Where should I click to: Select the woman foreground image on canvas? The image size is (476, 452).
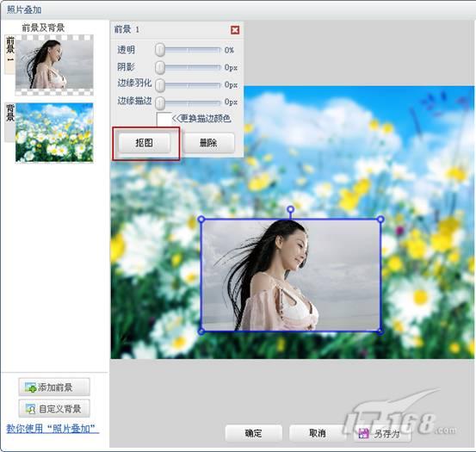pyautogui.click(x=291, y=275)
